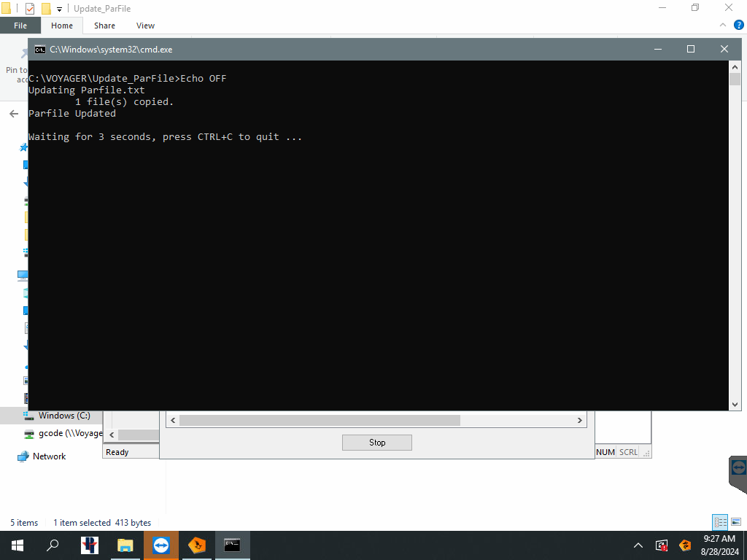The width and height of the screenshot is (747, 560).
Task: Switch to large icons view
Action: point(735,522)
